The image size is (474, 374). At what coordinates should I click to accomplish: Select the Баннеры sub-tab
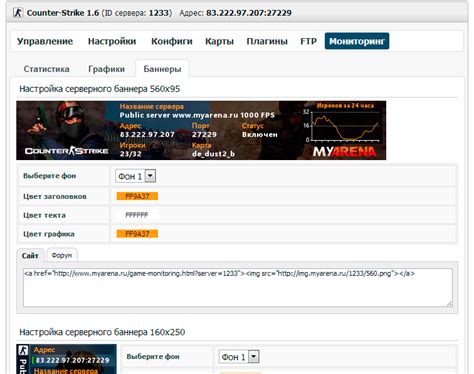click(162, 69)
